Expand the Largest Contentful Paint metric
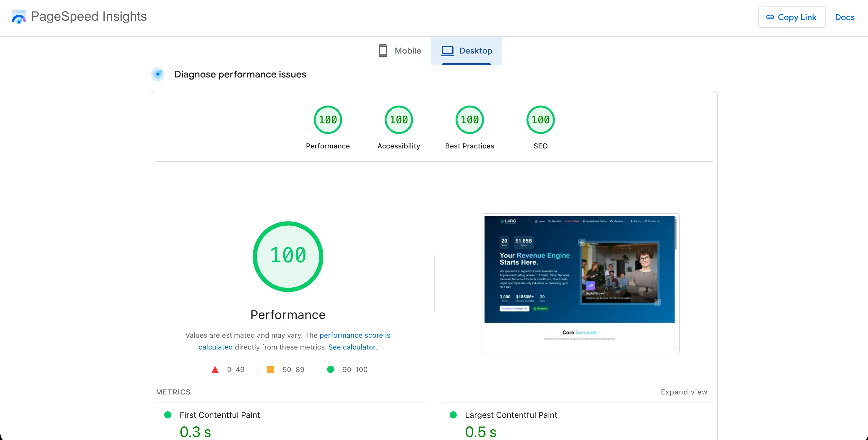Image resolution: width=868 pixels, height=440 pixels. [x=511, y=415]
